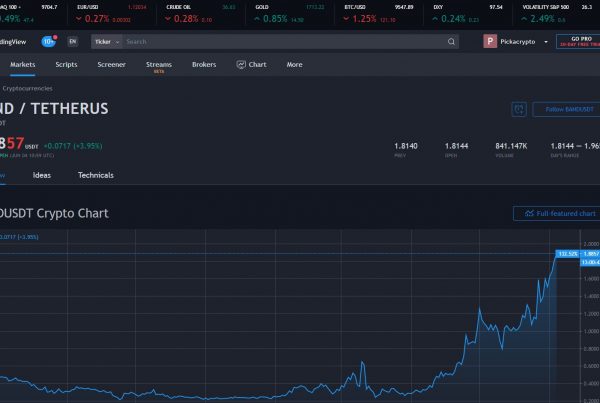
Task: Open the GOLD ticker tape item
Action: [290, 13]
